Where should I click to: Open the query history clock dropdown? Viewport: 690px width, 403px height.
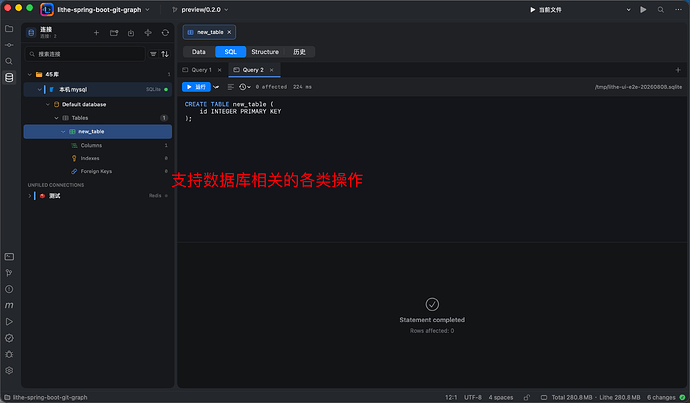pos(245,87)
